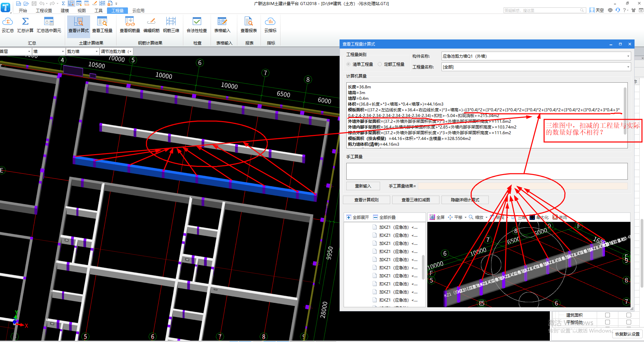Expand the 构件名称 dropdown

(628, 56)
